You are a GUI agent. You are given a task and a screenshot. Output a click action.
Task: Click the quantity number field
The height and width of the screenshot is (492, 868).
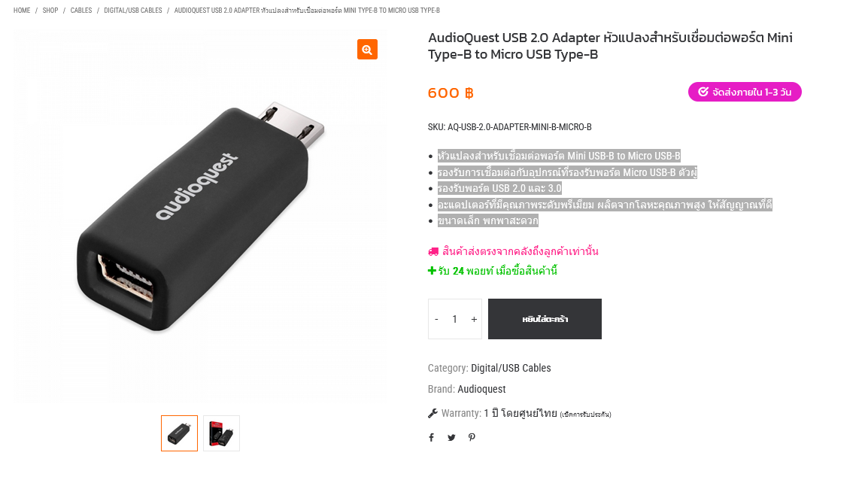click(454, 319)
